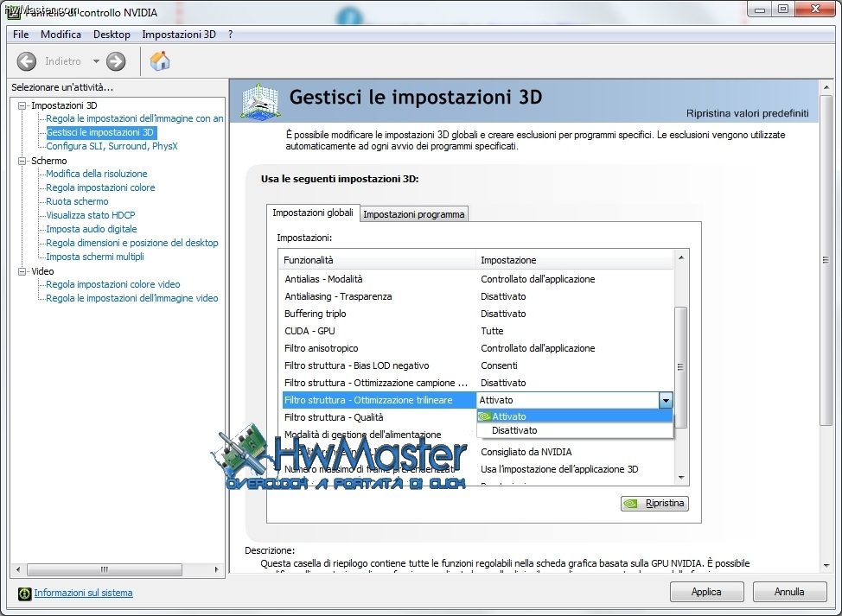Screen dimensions: 842x616
Task: Collapse the Video tree node
Action: (x=22, y=271)
